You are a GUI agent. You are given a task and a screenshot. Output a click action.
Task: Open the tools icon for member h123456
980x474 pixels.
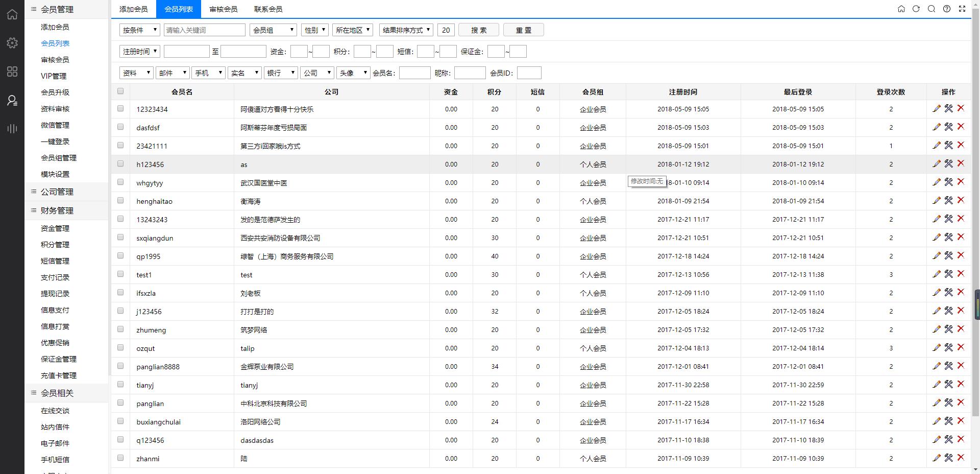tap(948, 163)
